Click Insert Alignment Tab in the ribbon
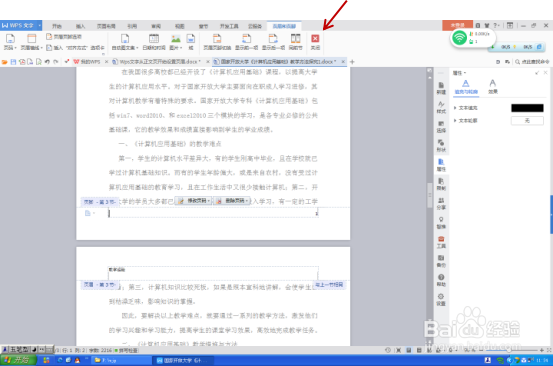553x366 pixels. [75, 48]
